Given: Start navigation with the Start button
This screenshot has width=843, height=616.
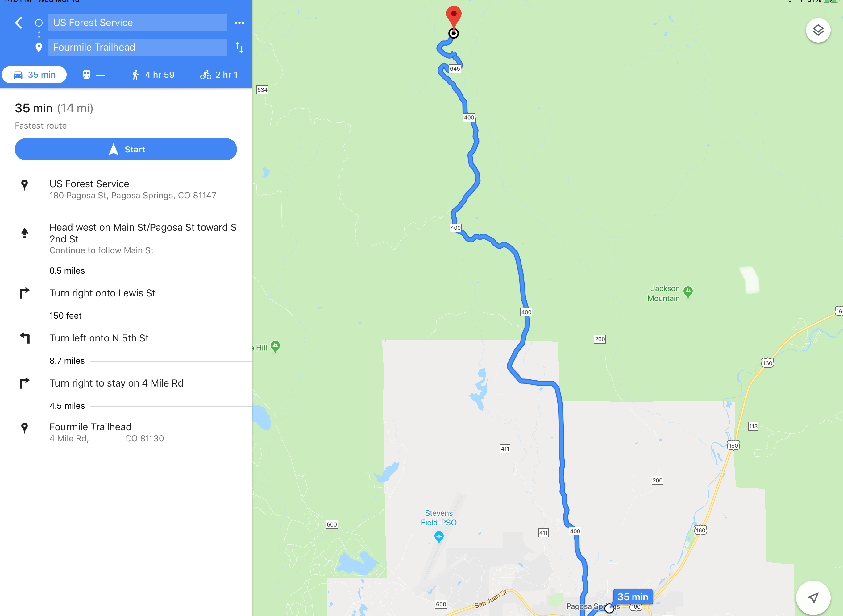Looking at the screenshot, I should 126,149.
